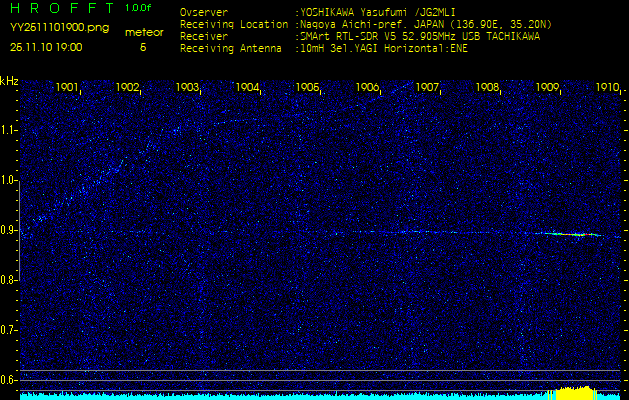
Task: Select the YY2611101900.png filename
Action: coord(59,28)
